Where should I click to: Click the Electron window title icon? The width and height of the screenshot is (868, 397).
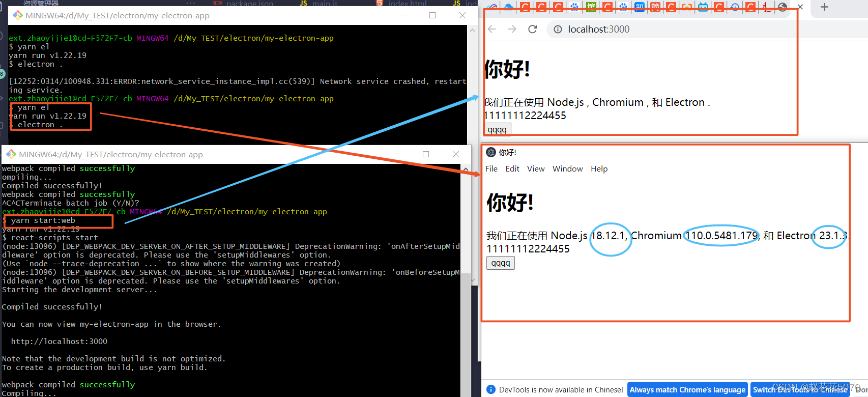click(x=491, y=152)
